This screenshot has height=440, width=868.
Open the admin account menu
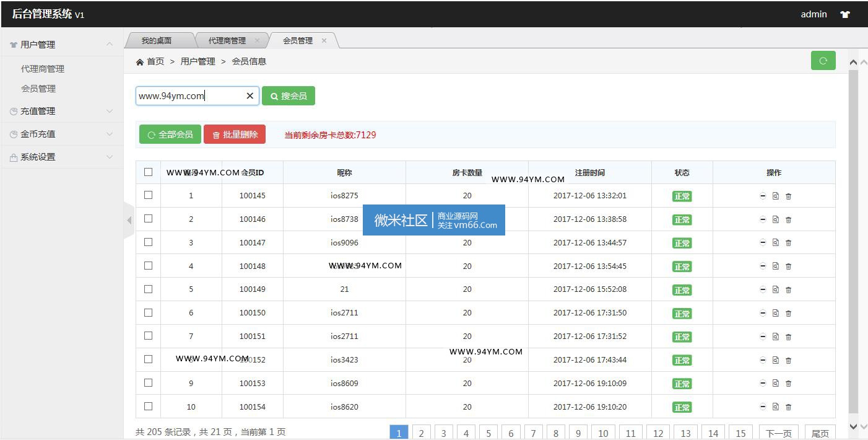pos(814,14)
